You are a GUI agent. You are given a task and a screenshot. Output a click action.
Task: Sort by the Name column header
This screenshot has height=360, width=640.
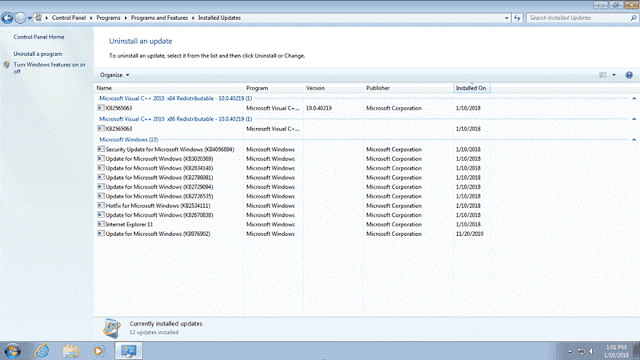tap(169, 88)
